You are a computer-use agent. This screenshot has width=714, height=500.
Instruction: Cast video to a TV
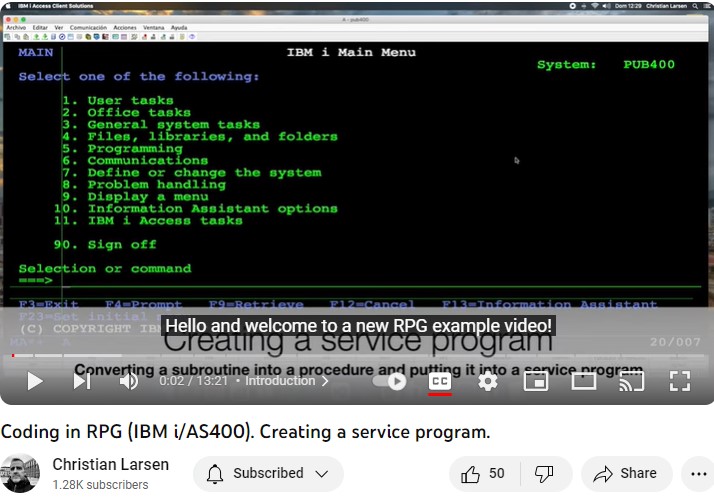click(632, 381)
